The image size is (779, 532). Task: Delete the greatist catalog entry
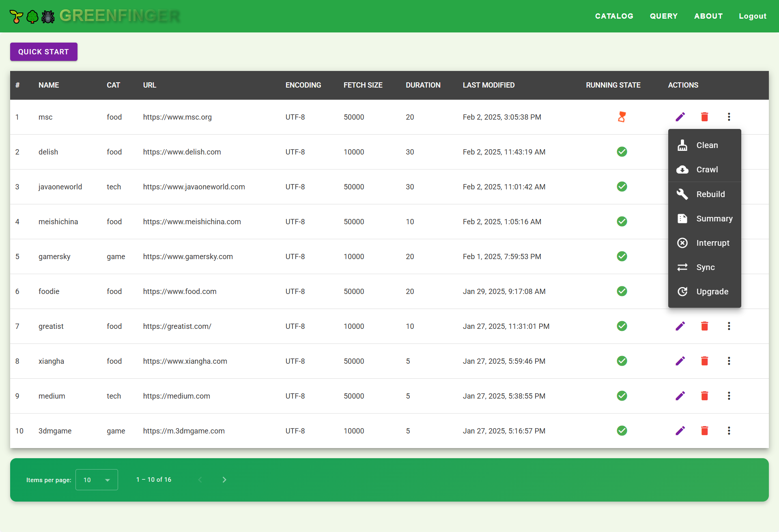click(705, 326)
